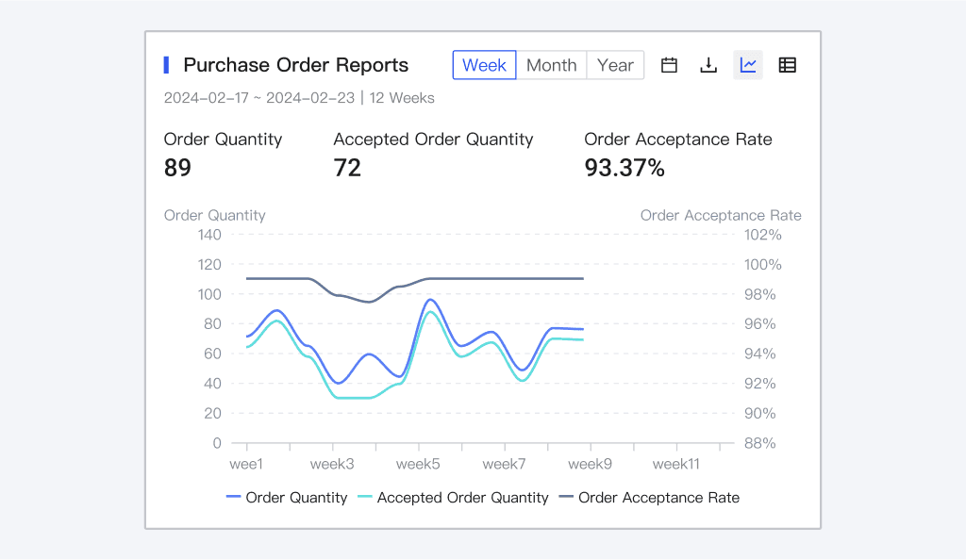Click the date range 2024-02-17 ~ 2024-02-23 text
The height and width of the screenshot is (560, 966).
click(259, 98)
